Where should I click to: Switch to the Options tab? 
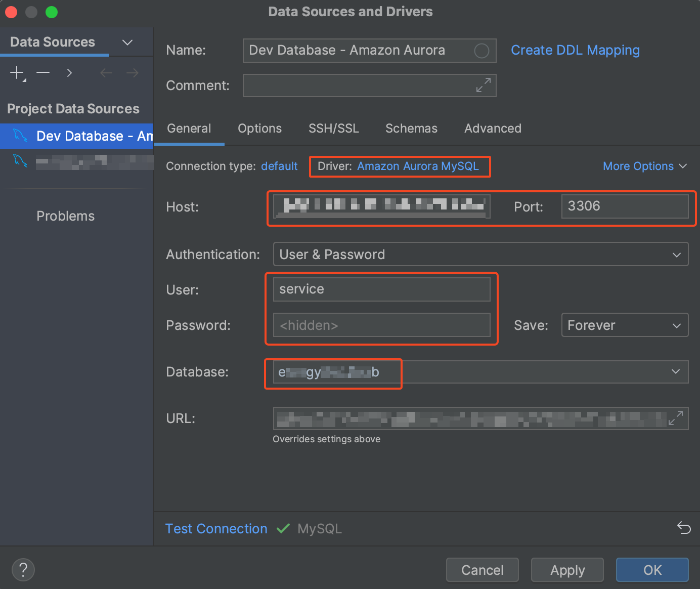260,129
